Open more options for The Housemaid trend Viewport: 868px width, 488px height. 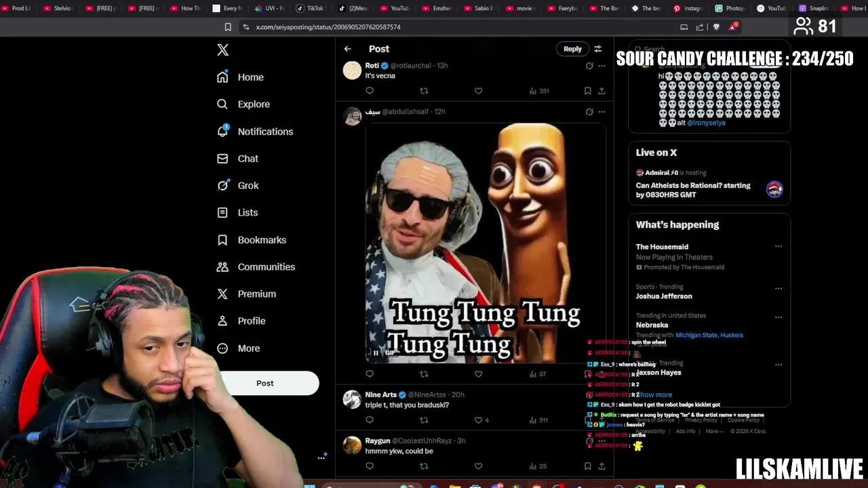pos(778,247)
